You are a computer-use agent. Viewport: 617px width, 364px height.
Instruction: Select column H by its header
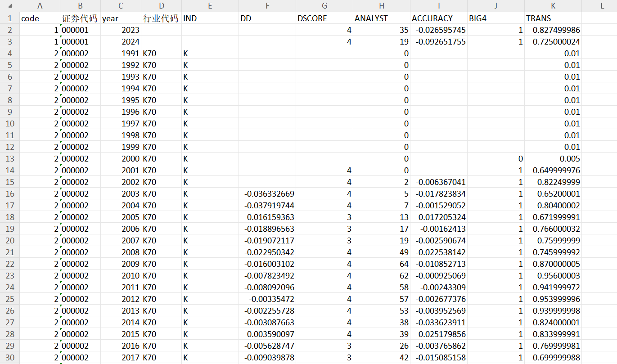point(382,6)
